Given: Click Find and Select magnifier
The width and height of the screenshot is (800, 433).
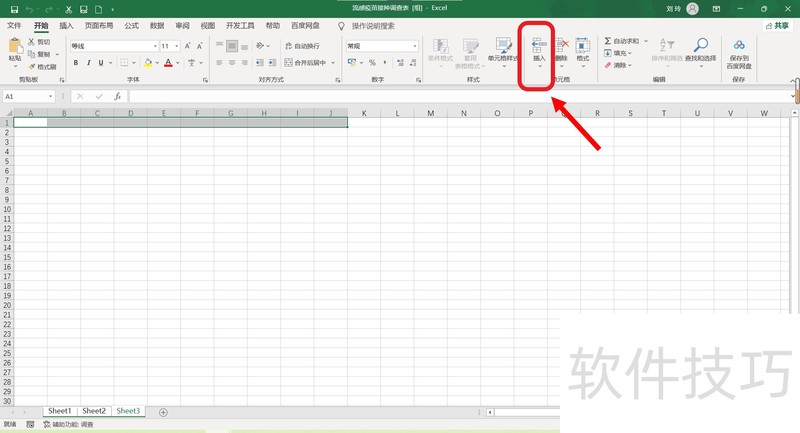Looking at the screenshot, I should pyautogui.click(x=701, y=45).
